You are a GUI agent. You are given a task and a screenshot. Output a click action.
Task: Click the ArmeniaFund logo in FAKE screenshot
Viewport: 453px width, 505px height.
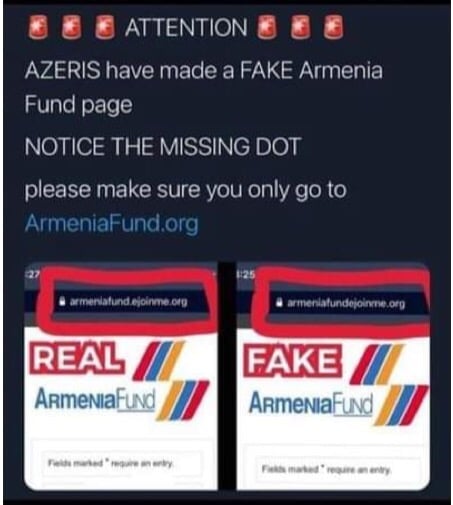311,403
